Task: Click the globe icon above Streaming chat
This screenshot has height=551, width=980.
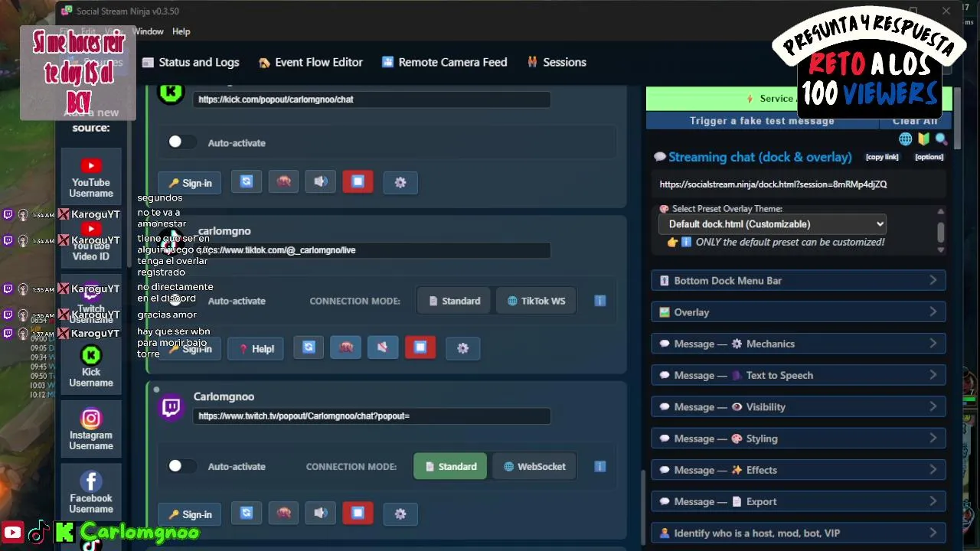Action: [905, 139]
